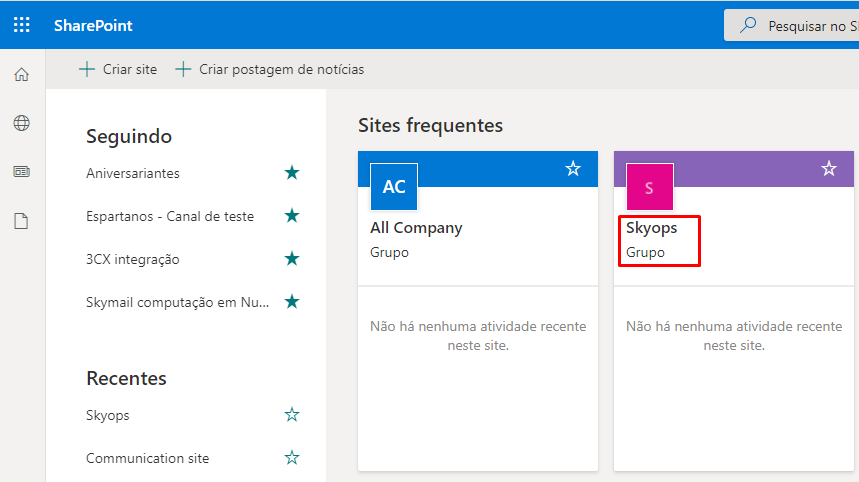Click Grupo label under All Company

[390, 253]
